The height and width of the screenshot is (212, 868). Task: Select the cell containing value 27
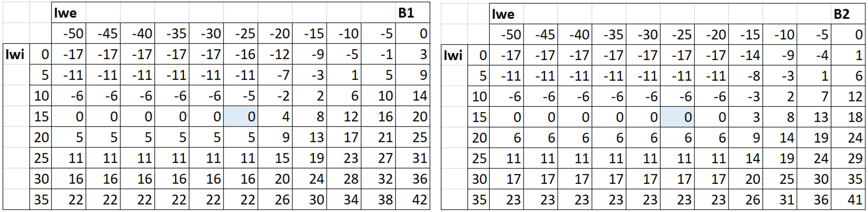tap(378, 158)
